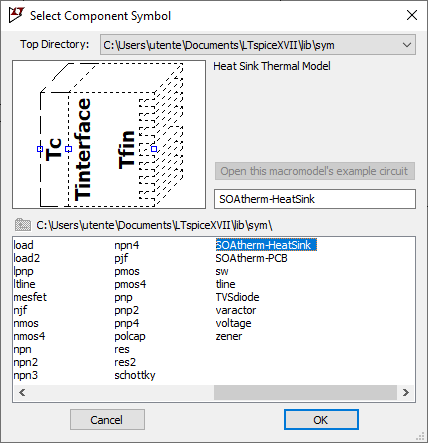Expand the Top Directory dropdown

pos(406,45)
